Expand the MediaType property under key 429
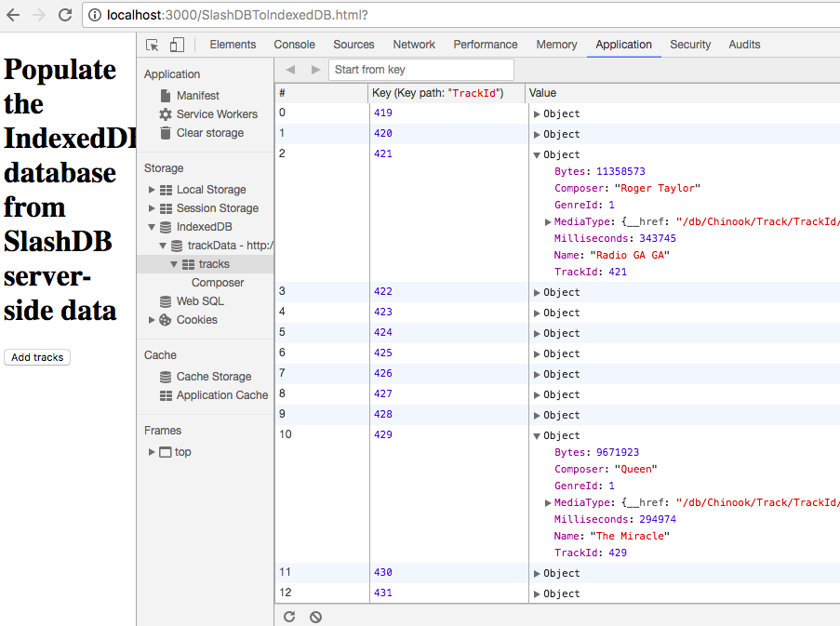840x626 pixels. tap(548, 503)
